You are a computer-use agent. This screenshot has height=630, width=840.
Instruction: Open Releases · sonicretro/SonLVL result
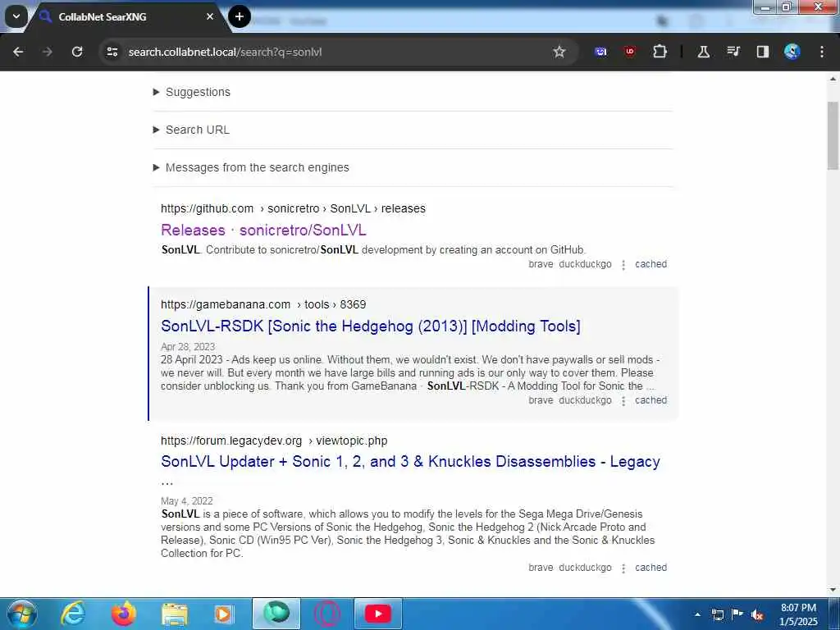(263, 231)
